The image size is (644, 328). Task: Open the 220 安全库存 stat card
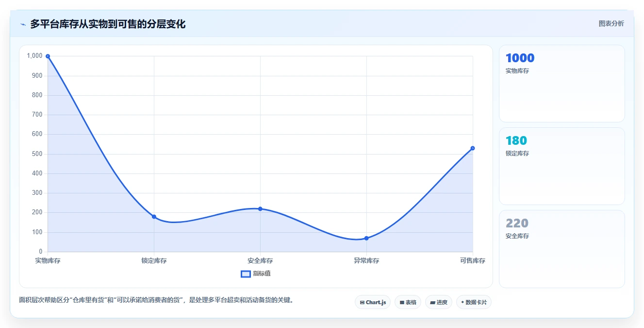(561, 249)
